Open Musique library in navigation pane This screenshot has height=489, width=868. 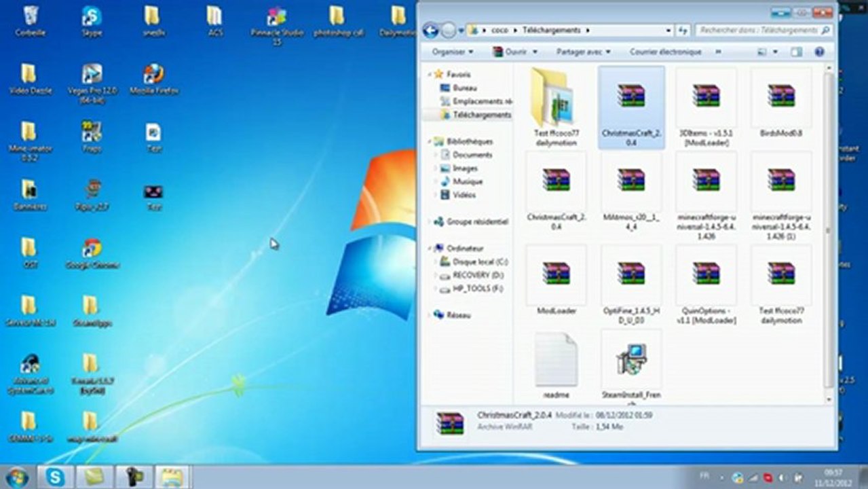(461, 181)
